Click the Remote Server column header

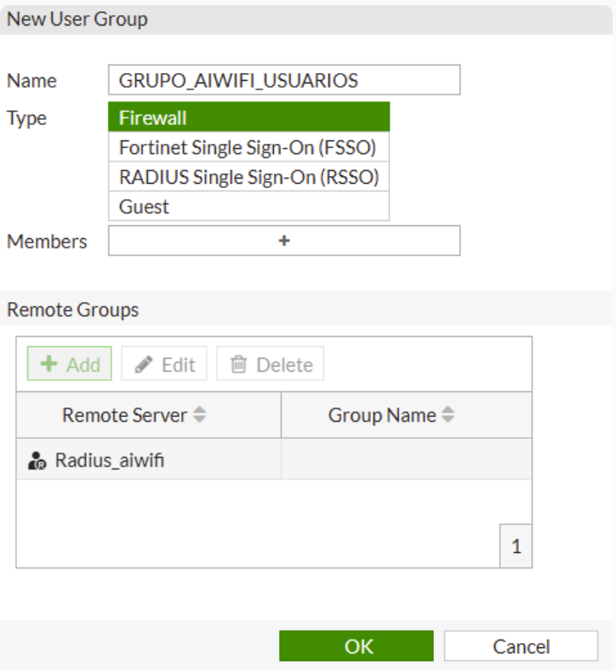(x=124, y=415)
